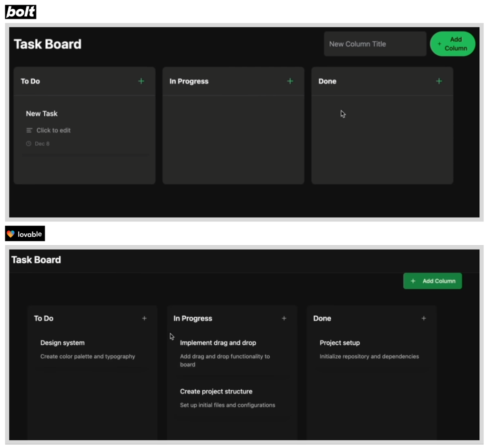Open the New Task card
This screenshot has height=448, width=487.
pyautogui.click(x=85, y=129)
